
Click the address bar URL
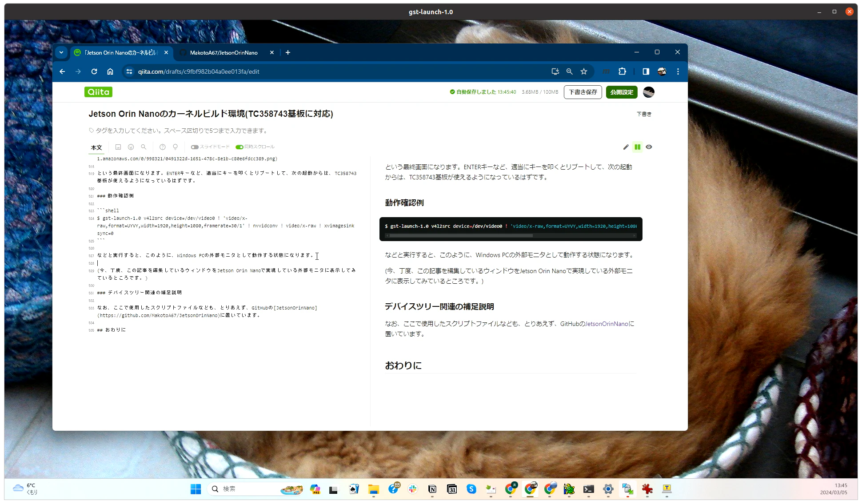pos(199,71)
